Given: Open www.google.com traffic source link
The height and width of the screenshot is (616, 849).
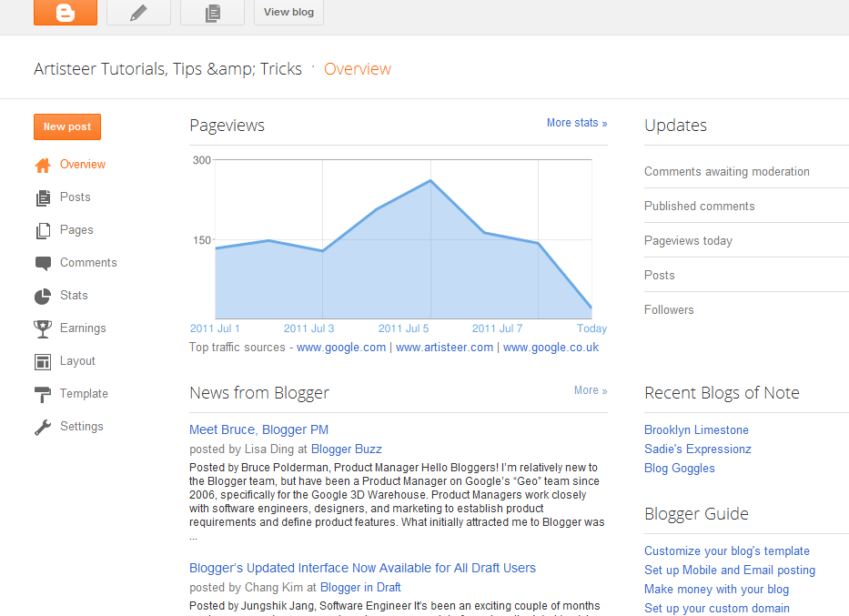Looking at the screenshot, I should point(341,348).
